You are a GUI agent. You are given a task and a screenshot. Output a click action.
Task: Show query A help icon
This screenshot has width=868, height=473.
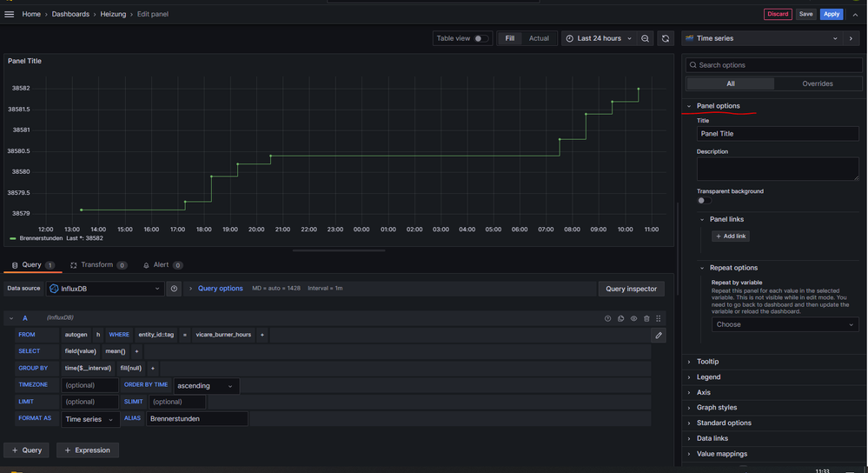point(607,319)
